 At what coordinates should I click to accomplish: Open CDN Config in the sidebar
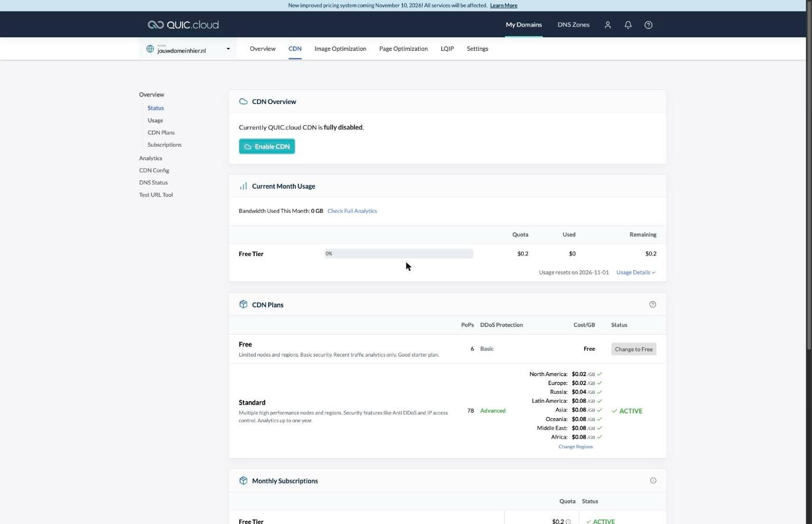[154, 170]
